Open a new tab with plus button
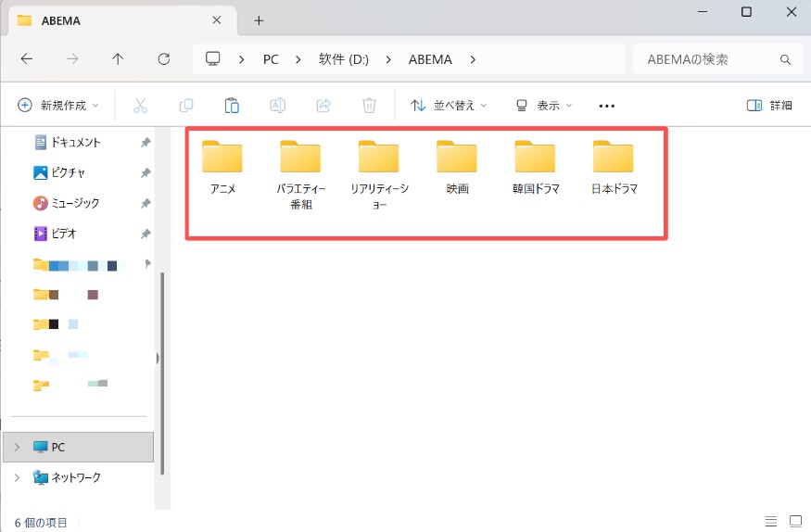811x532 pixels. (x=259, y=20)
